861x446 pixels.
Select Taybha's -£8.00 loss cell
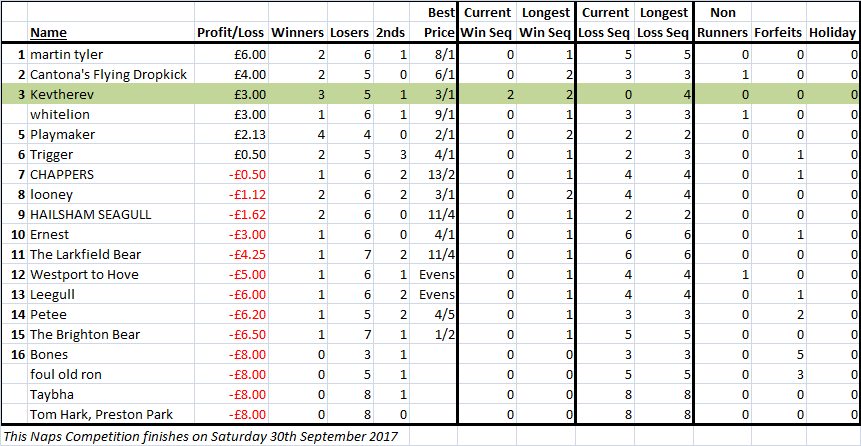point(232,395)
